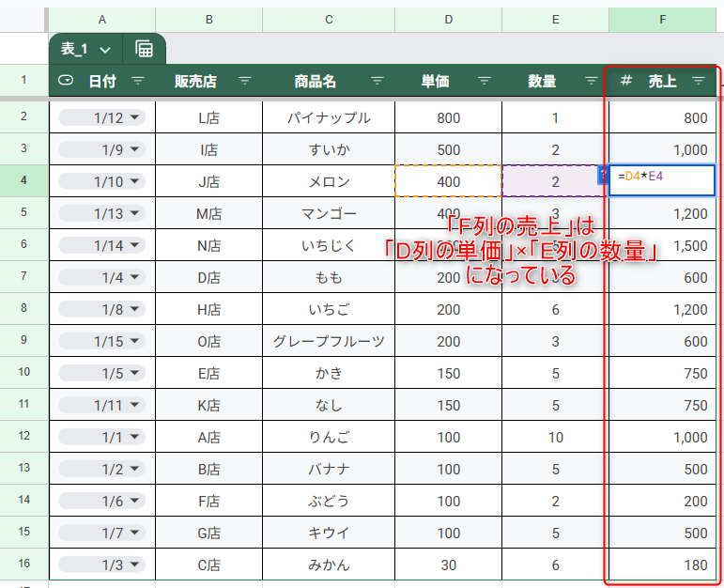
Task: Open filter icon for 販売店 column
Action: tap(245, 82)
